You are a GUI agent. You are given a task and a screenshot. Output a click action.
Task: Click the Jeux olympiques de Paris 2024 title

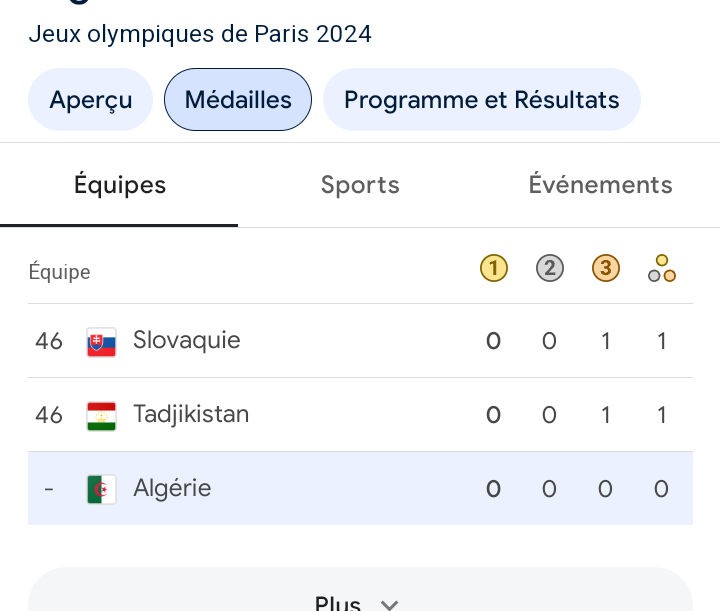(x=200, y=34)
